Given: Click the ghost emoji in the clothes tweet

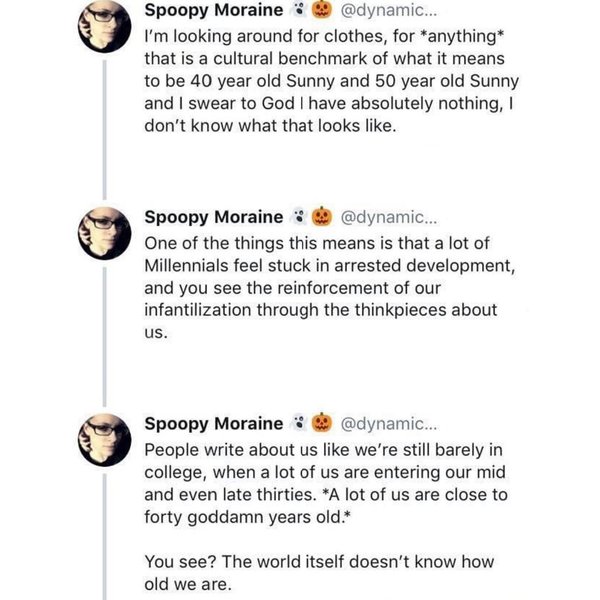Looking at the screenshot, I should pyautogui.click(x=297, y=11).
